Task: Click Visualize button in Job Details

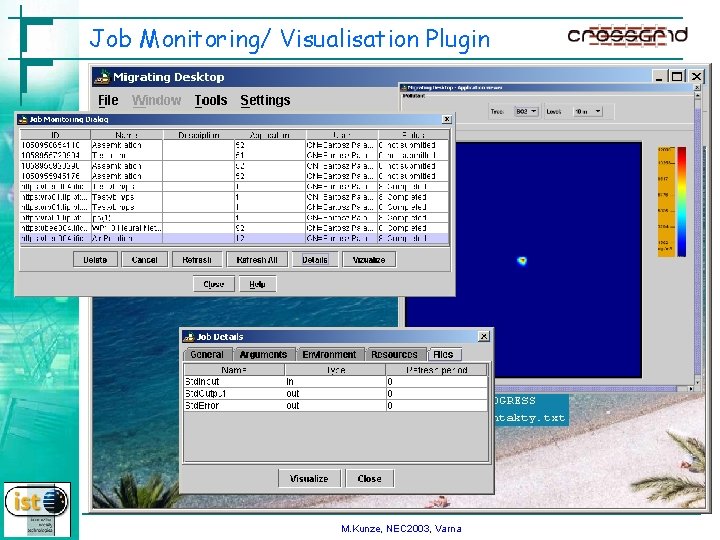Action: [x=309, y=478]
